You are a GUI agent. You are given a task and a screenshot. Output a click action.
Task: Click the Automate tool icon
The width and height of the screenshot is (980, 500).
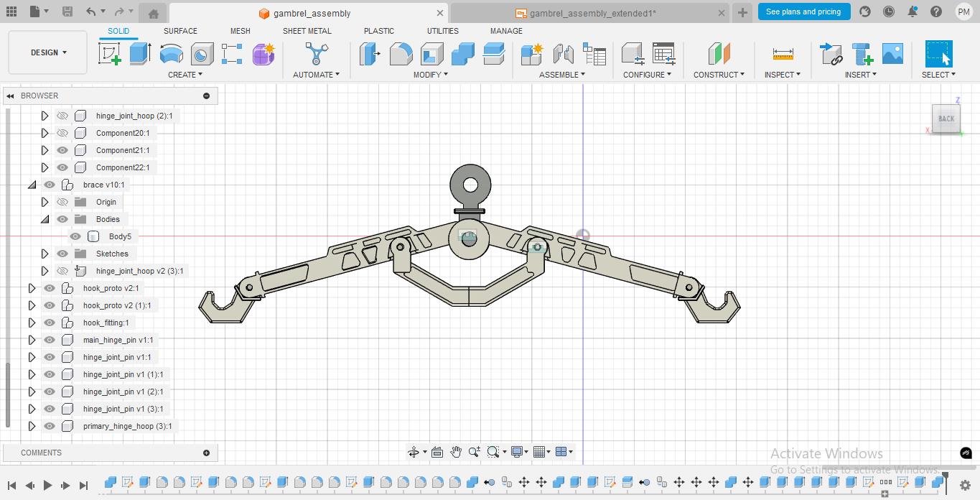click(316, 54)
